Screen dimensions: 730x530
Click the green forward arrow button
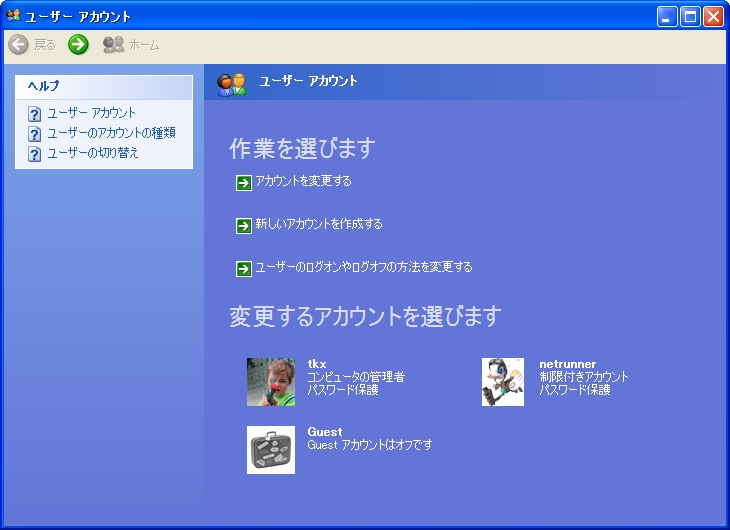point(78,45)
